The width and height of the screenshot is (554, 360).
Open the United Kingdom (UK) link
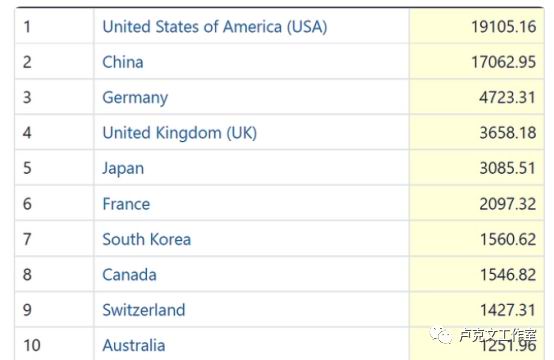click(x=179, y=133)
